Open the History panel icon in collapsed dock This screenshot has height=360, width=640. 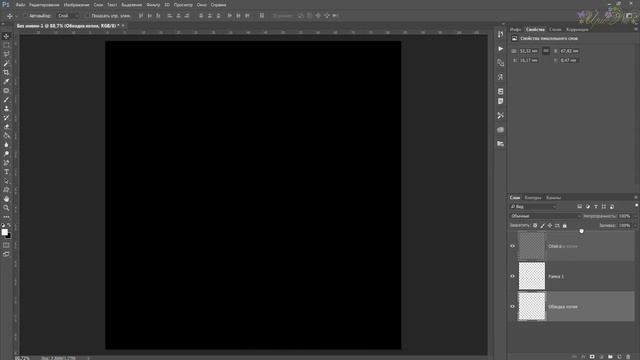pyautogui.click(x=500, y=35)
